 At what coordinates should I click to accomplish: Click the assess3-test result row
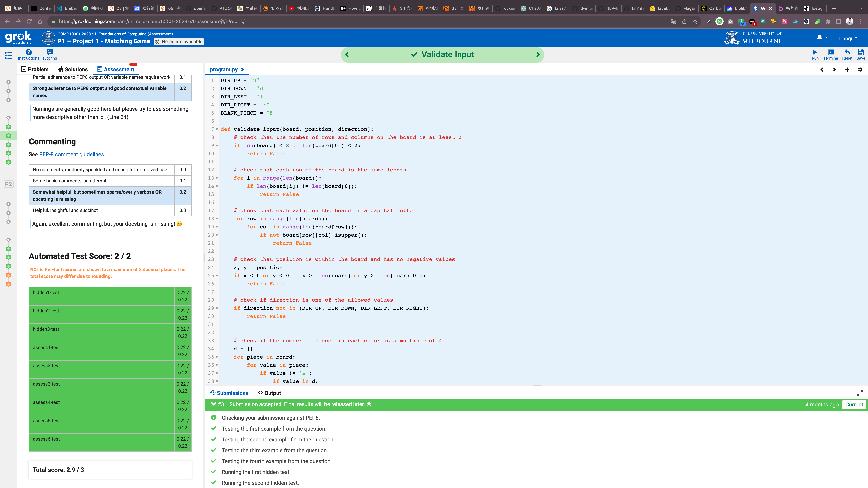(110, 388)
